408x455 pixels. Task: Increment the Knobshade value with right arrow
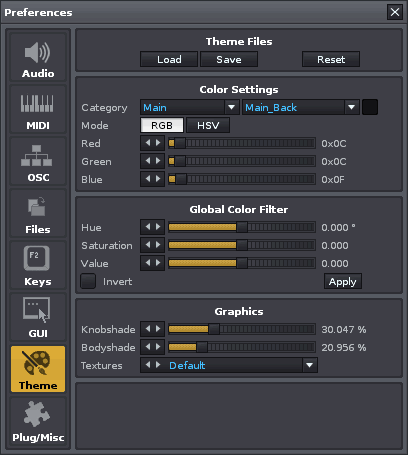(x=158, y=329)
